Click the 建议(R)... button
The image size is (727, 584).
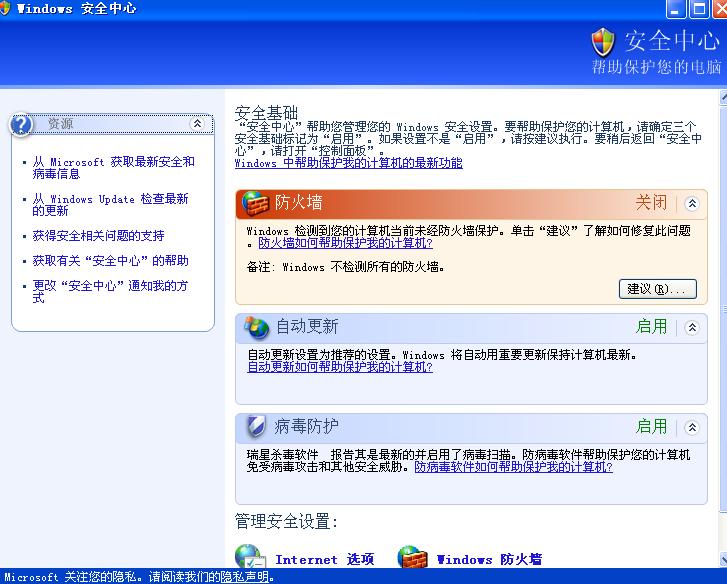tap(658, 289)
